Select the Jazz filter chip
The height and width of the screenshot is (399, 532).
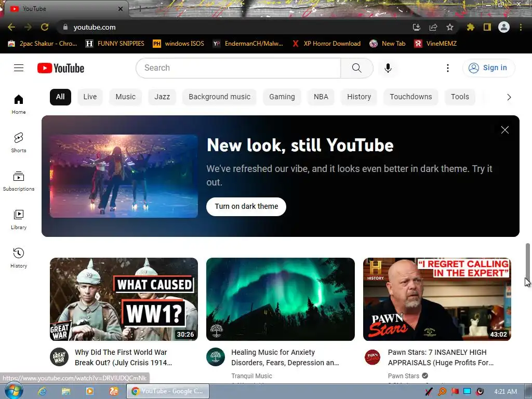coord(162,97)
